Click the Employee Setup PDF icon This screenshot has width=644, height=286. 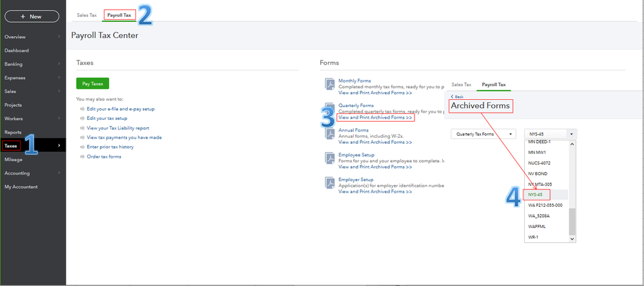click(329, 158)
